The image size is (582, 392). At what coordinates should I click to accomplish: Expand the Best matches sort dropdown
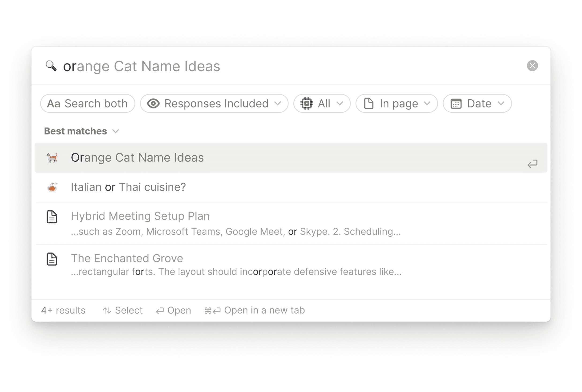pyautogui.click(x=116, y=131)
